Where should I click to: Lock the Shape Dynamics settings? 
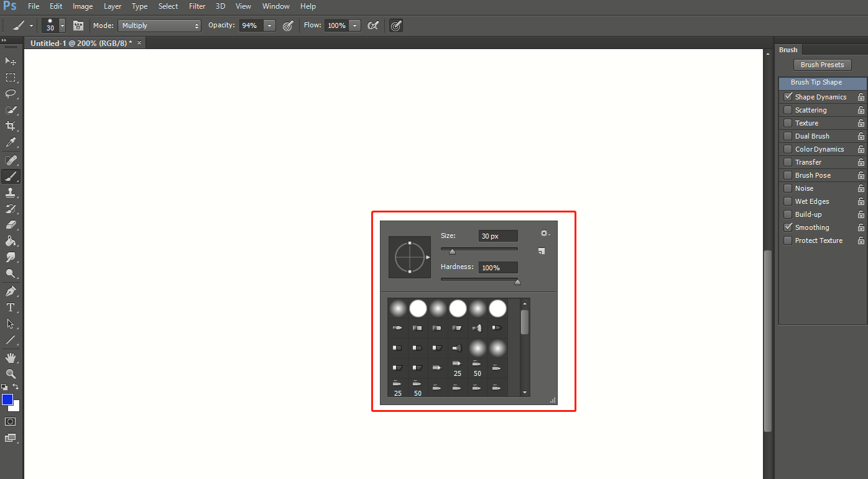pyautogui.click(x=861, y=97)
